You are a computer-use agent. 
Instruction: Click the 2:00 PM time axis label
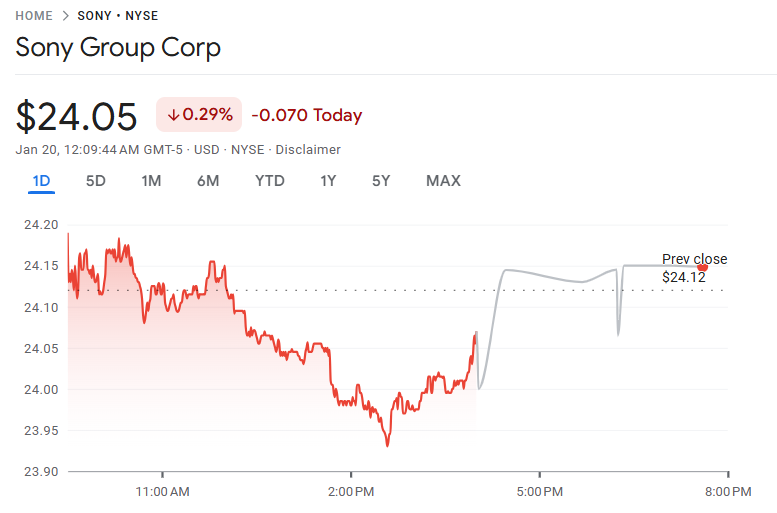(x=350, y=492)
